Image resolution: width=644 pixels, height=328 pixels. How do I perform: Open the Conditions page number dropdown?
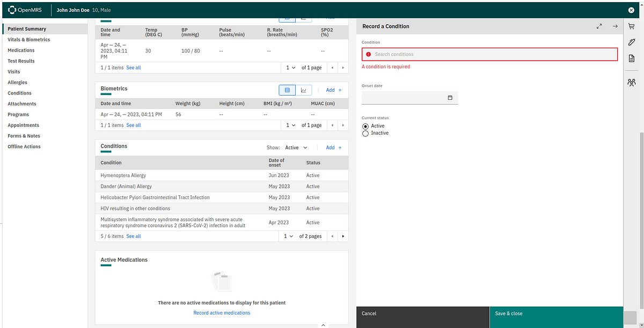(288, 236)
